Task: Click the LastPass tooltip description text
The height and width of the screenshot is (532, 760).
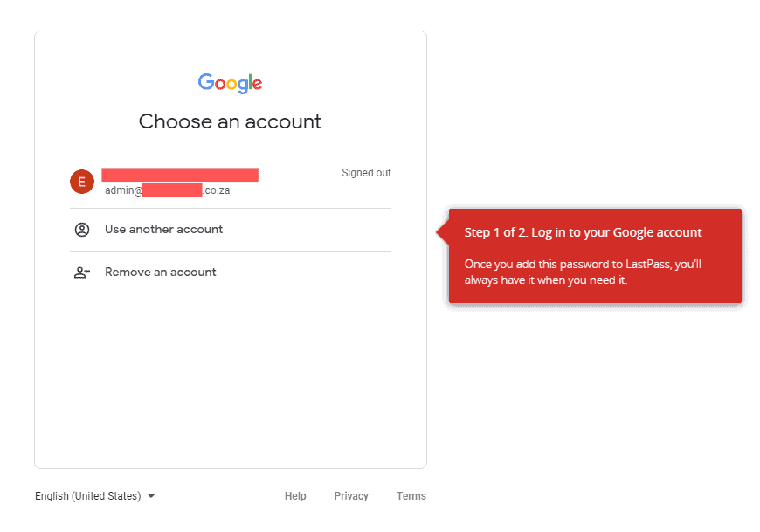Action: click(583, 272)
